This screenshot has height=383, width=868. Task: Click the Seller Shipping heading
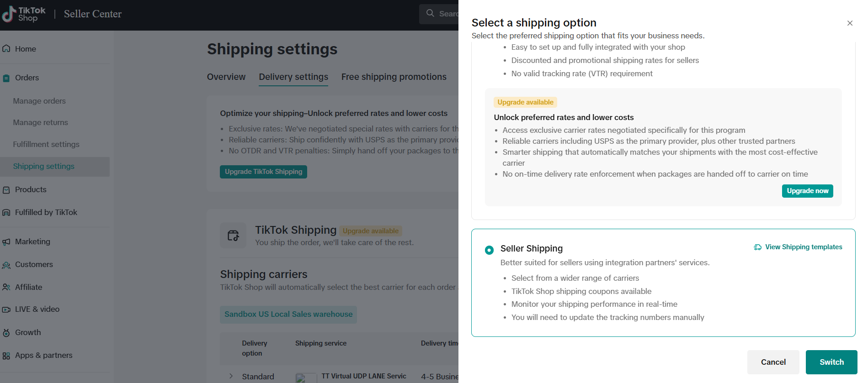coord(532,248)
